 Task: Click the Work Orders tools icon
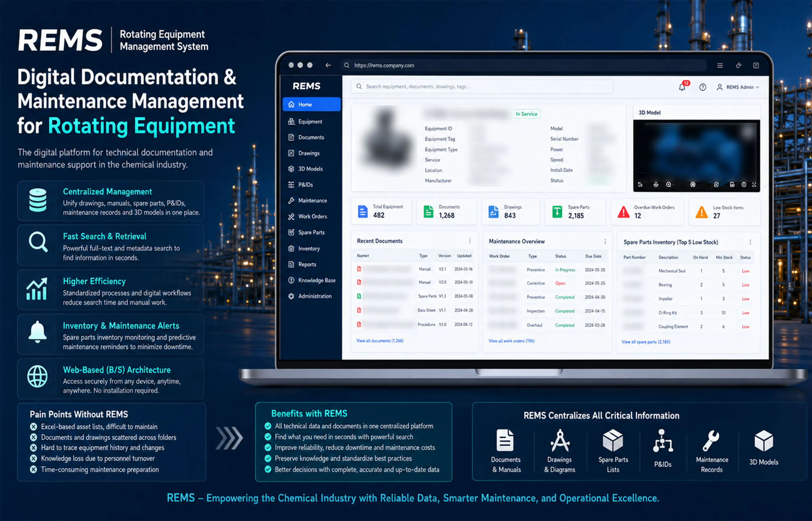click(291, 217)
